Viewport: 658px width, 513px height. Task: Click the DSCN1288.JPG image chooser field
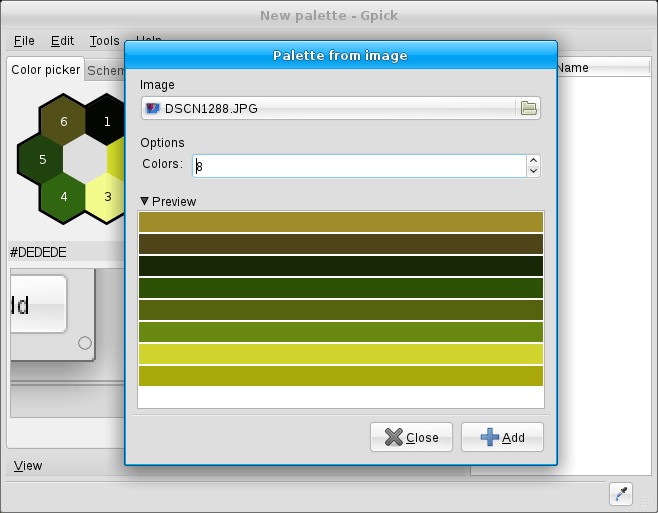pos(341,108)
